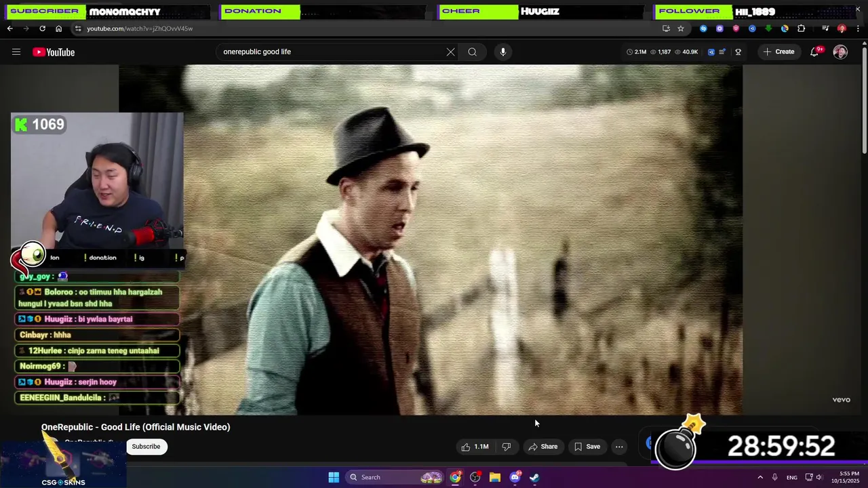Go to YouTube home via logo
868x488 pixels.
coord(54,52)
